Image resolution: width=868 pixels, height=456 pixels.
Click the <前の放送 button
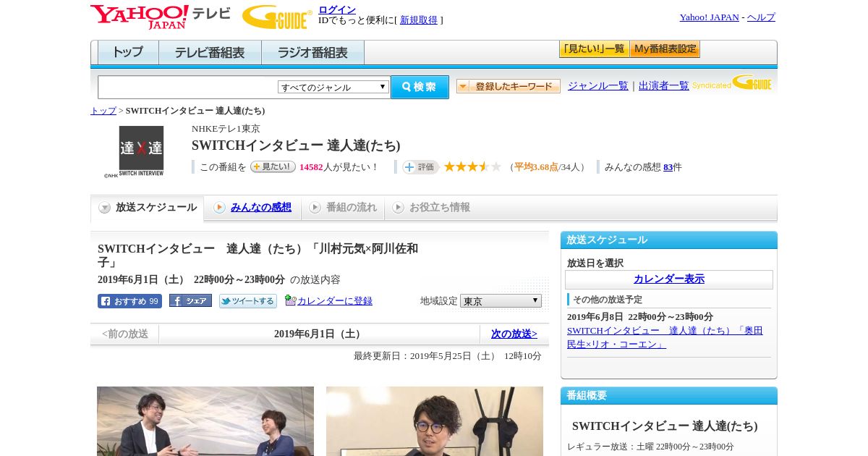(x=125, y=334)
